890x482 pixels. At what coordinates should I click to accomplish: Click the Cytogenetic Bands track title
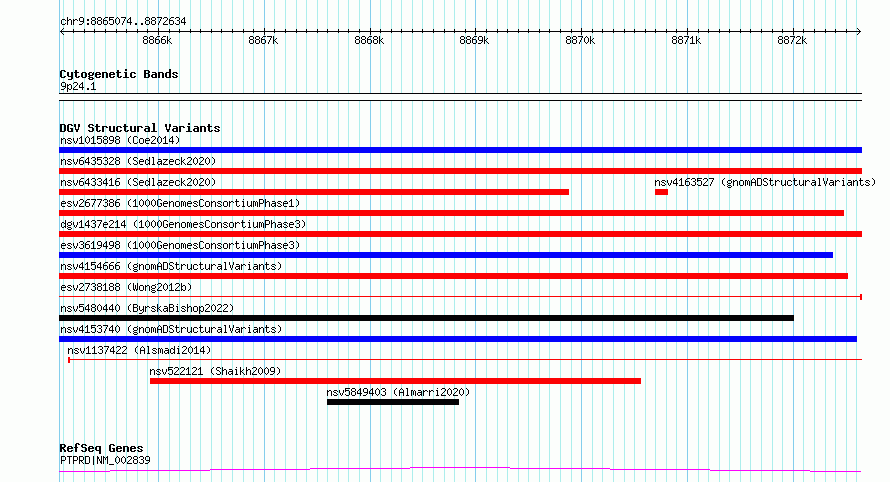click(119, 74)
